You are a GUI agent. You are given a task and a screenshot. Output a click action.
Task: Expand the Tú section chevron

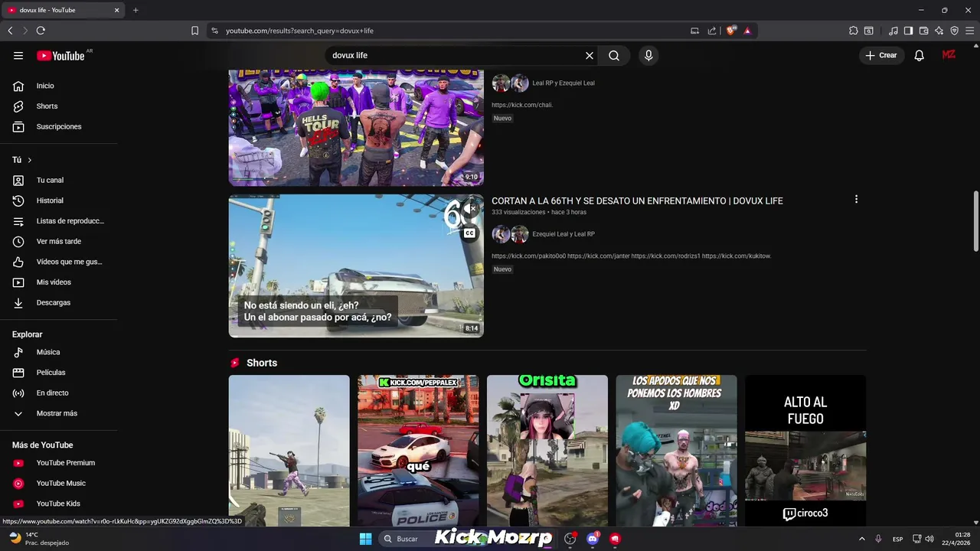[x=29, y=160]
